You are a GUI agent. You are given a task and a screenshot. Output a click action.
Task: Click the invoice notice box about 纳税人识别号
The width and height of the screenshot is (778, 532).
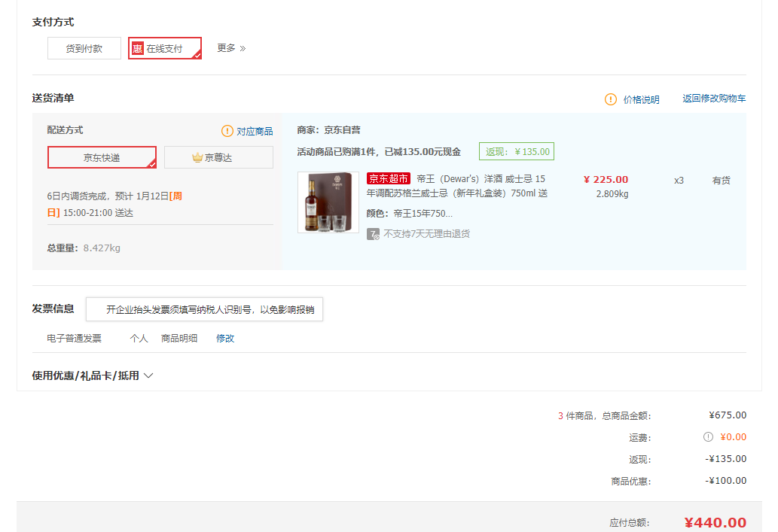point(204,309)
